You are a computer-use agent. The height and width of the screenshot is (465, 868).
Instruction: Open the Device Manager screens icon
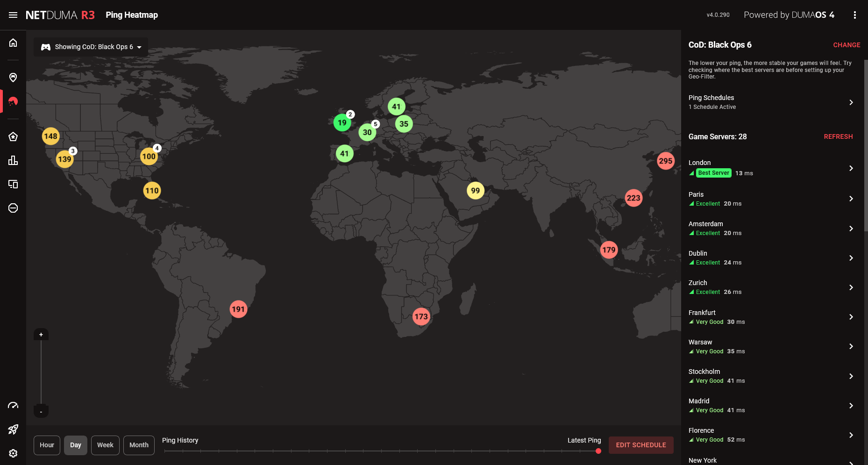13,184
